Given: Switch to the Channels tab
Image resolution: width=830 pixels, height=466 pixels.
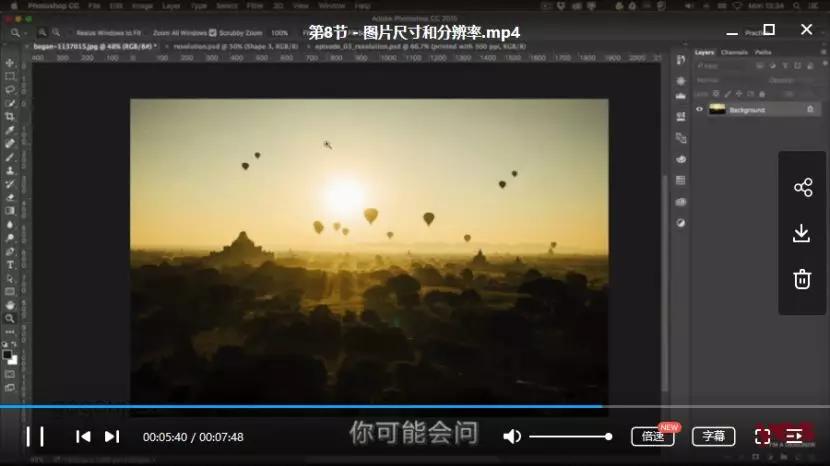Looking at the screenshot, I should tap(734, 52).
